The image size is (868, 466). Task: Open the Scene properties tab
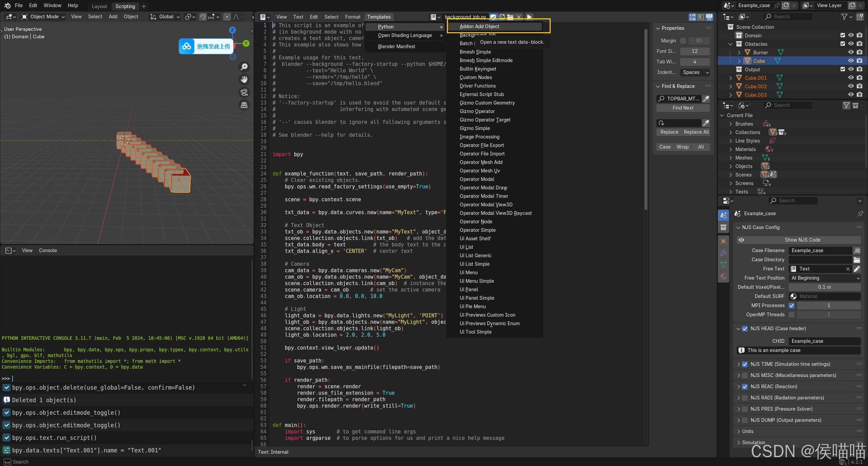pos(723,215)
